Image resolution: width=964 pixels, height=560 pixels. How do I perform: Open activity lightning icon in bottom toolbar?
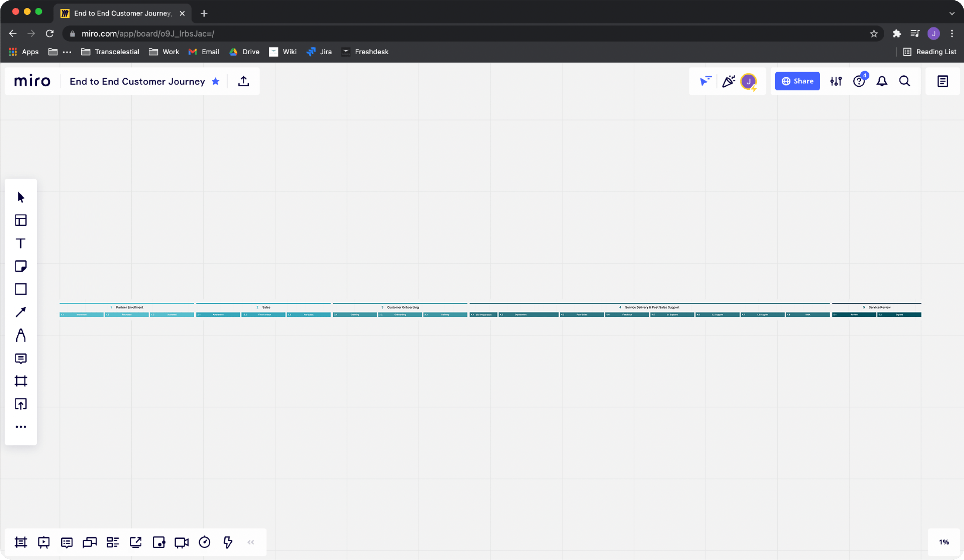pos(227,543)
